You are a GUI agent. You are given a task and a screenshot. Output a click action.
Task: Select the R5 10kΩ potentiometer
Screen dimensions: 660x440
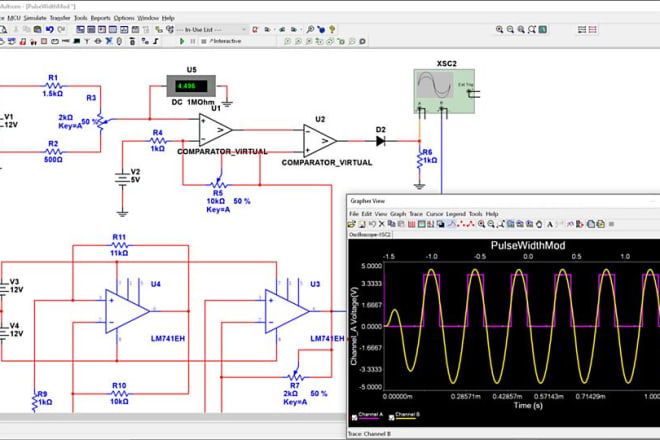[x=218, y=184]
